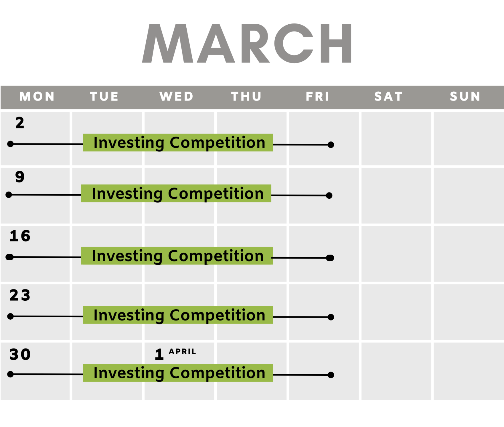The image size is (504, 427).
Task: Open the Investing Competition event for March 9 week
Action: (176, 193)
